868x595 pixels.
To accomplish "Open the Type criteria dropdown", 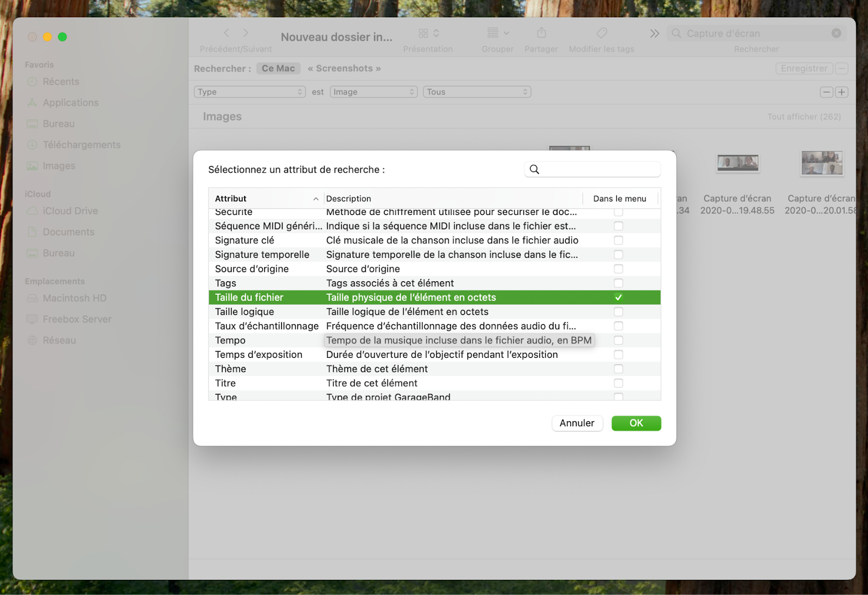I will (250, 92).
